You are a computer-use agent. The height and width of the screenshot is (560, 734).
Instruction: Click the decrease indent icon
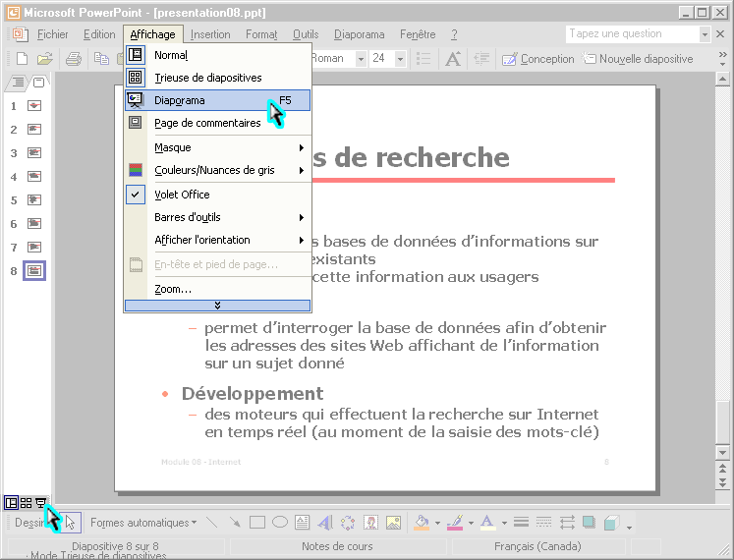[x=481, y=59]
